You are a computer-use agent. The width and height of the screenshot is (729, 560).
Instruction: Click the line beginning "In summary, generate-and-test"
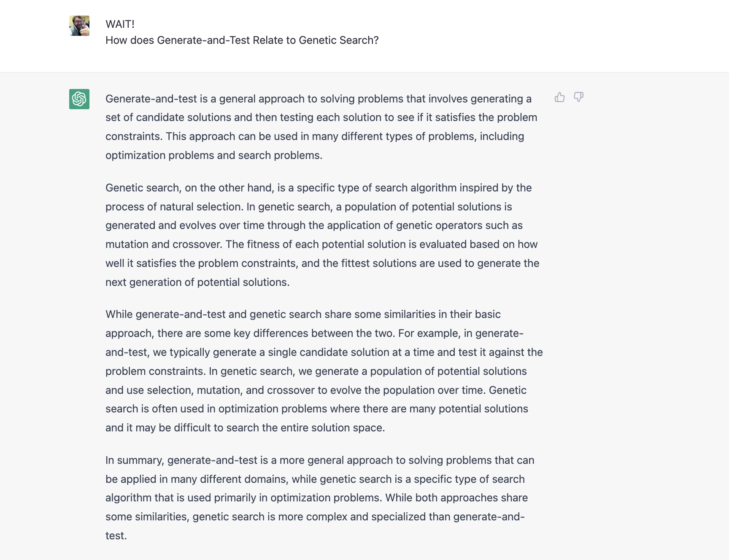[x=320, y=460]
